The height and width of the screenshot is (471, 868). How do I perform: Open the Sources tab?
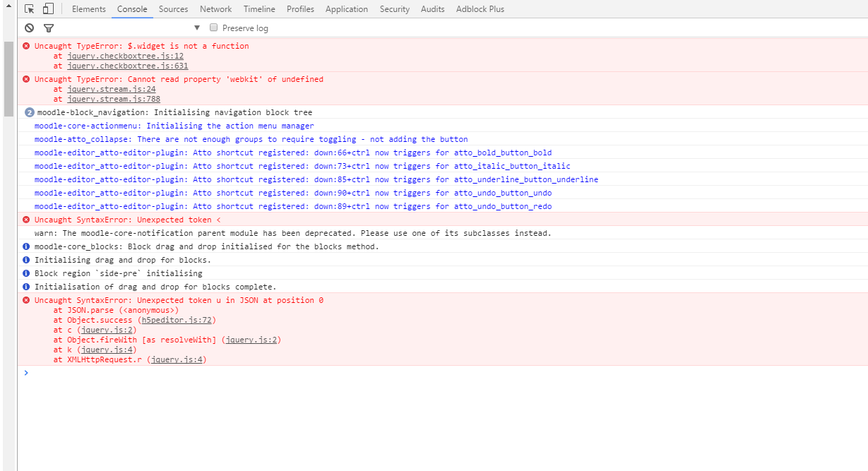click(x=173, y=9)
